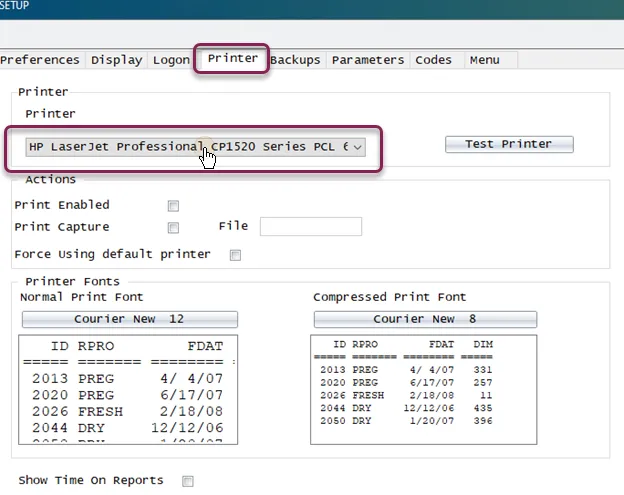Select the Printer tab
The image size is (624, 495).
[232, 58]
